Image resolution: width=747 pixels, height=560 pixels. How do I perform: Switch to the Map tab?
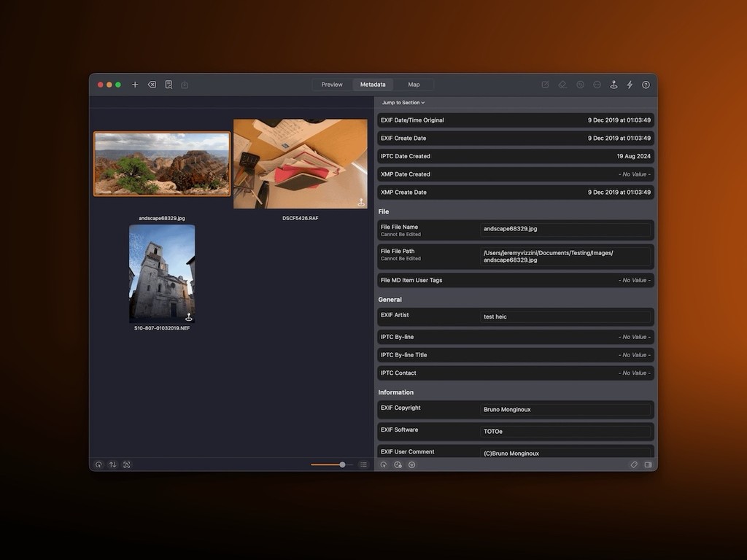414,85
